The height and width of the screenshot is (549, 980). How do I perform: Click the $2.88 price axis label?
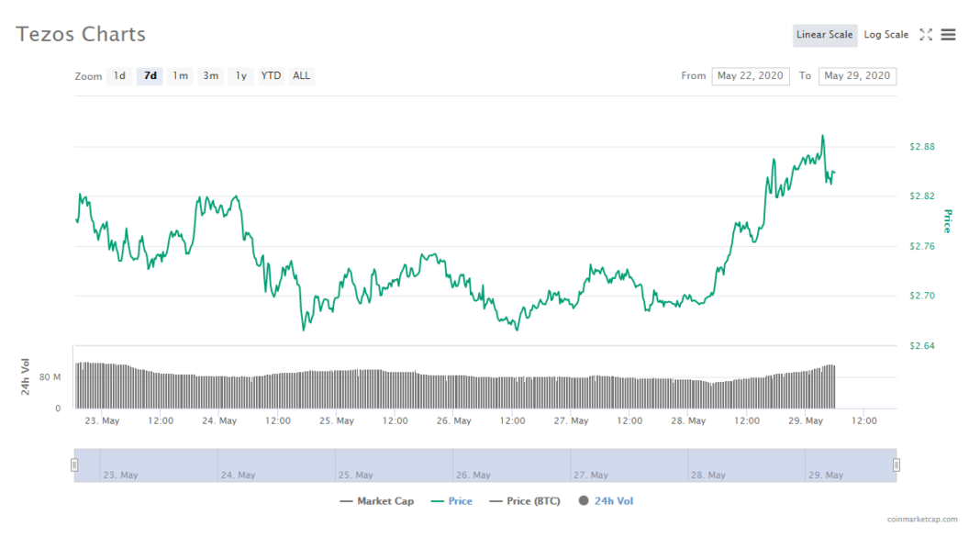(922, 147)
